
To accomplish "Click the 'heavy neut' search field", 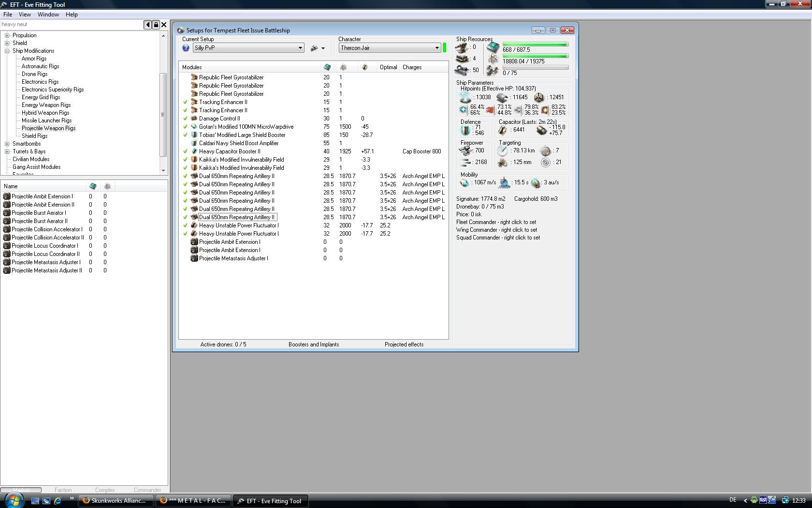I will click(72, 25).
